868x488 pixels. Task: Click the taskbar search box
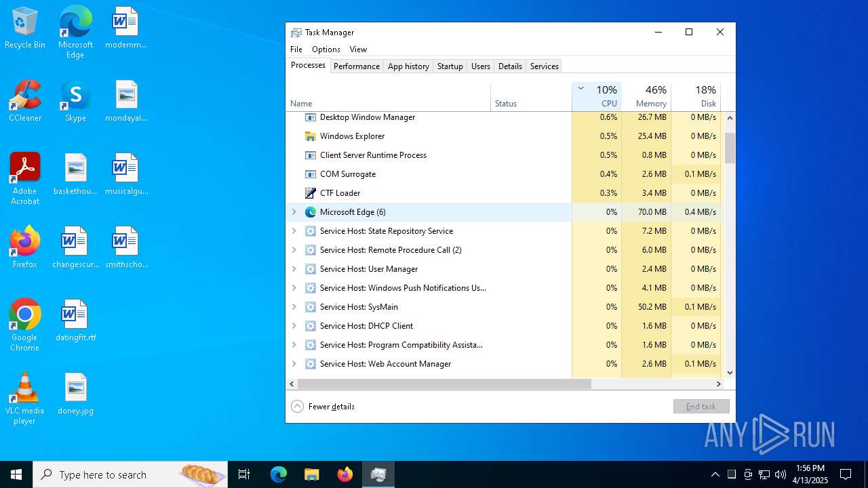click(130, 474)
